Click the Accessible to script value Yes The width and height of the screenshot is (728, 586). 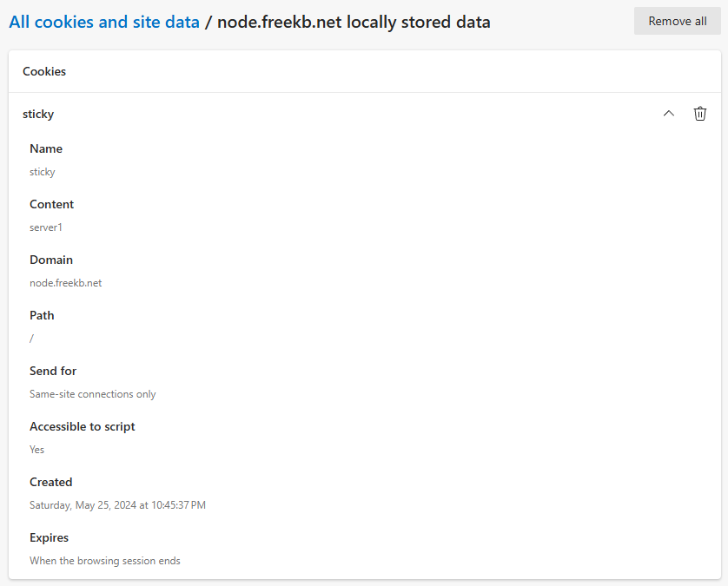(36, 450)
